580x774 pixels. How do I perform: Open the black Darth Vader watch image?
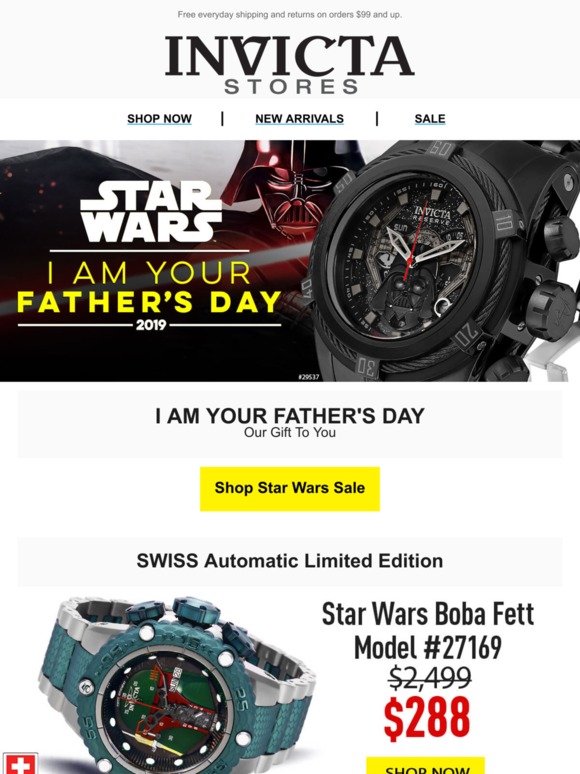pyautogui.click(x=444, y=262)
